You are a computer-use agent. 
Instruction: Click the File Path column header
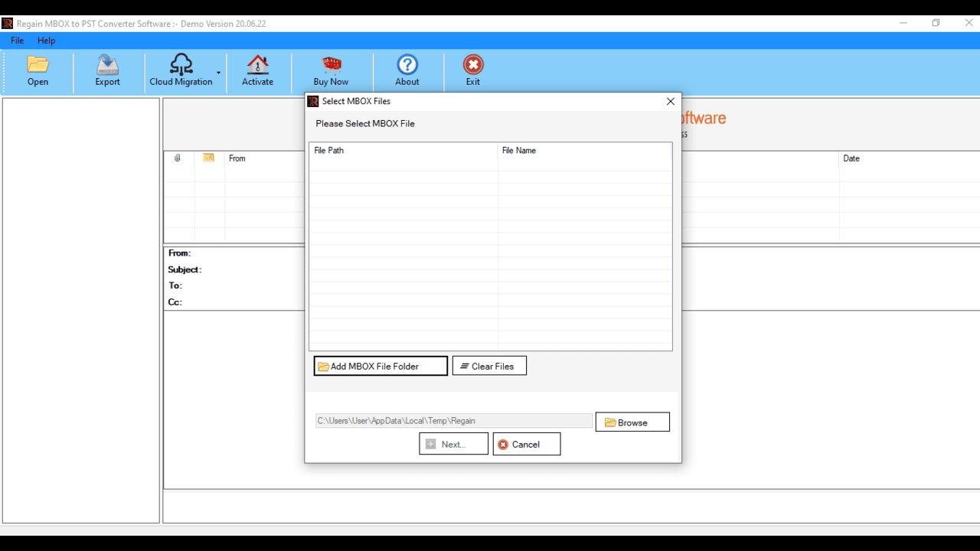coord(403,151)
